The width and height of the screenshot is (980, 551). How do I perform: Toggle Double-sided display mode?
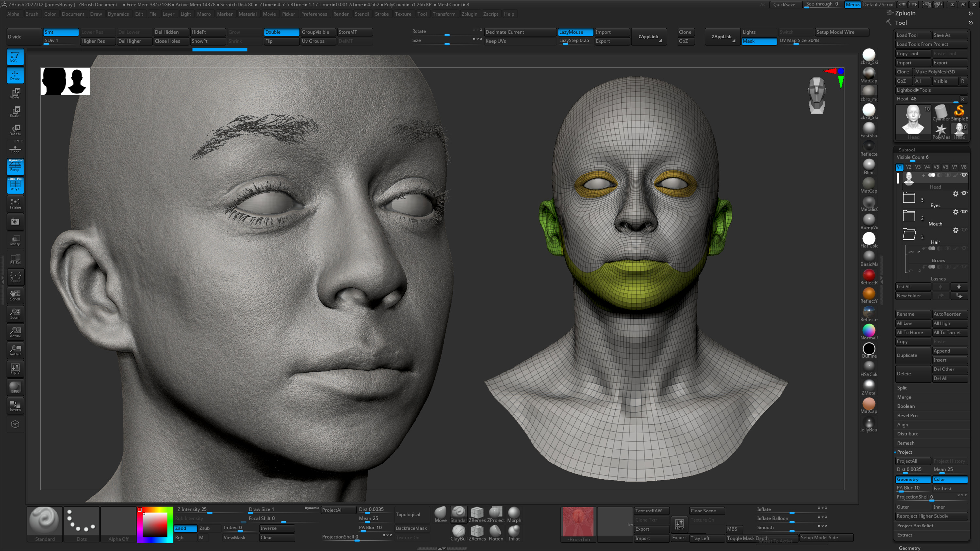[x=281, y=32]
